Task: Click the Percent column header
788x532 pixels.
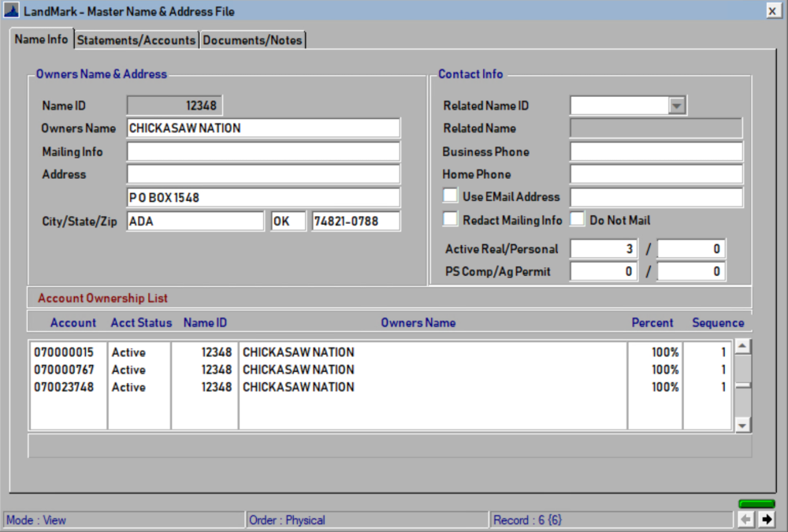Action: [652, 322]
